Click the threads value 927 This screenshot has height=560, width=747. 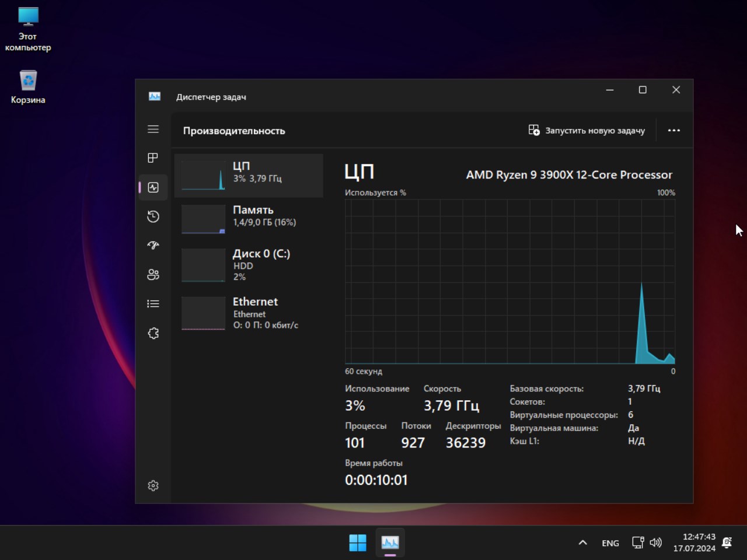tap(413, 443)
